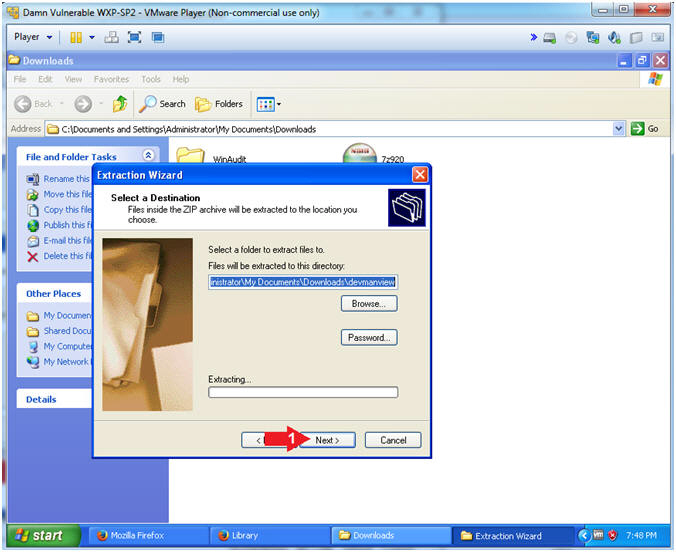Screen dimensions: 676x552
Task: Click the Folders toolbar button
Action: tap(219, 104)
